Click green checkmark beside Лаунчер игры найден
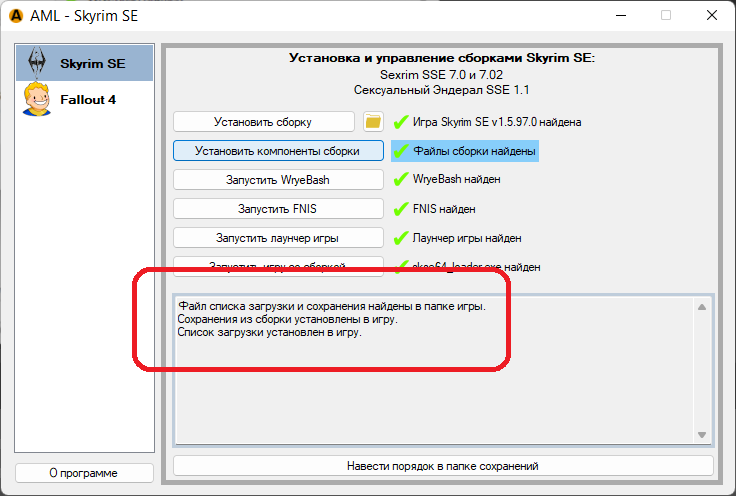 click(x=401, y=238)
